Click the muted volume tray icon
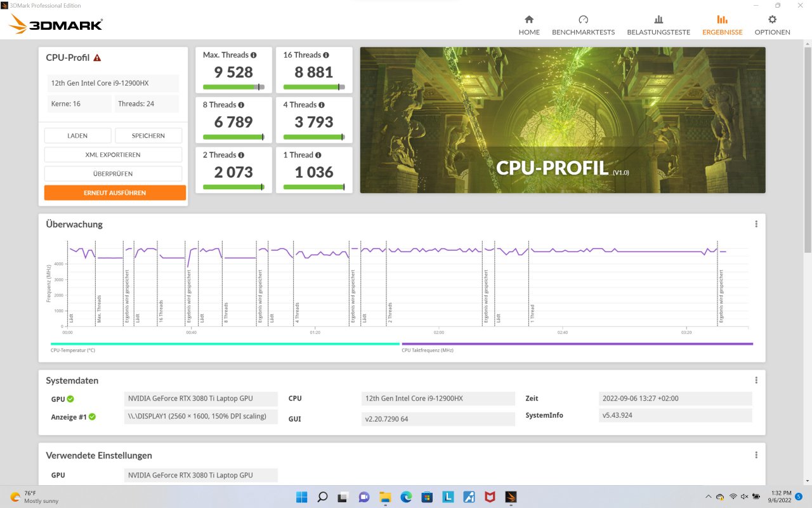812x508 pixels. (x=745, y=497)
